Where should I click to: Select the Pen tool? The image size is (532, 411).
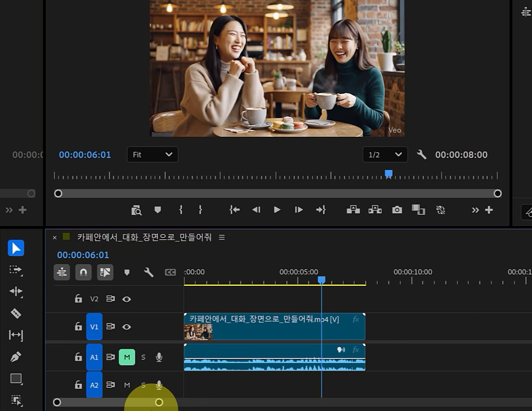pyautogui.click(x=16, y=357)
